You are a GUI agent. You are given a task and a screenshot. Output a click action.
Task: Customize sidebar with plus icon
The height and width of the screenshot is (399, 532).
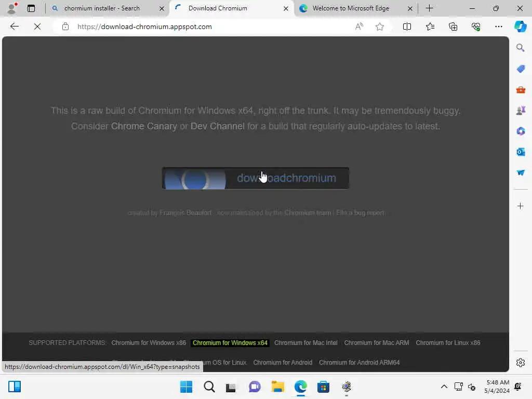pyautogui.click(x=520, y=206)
